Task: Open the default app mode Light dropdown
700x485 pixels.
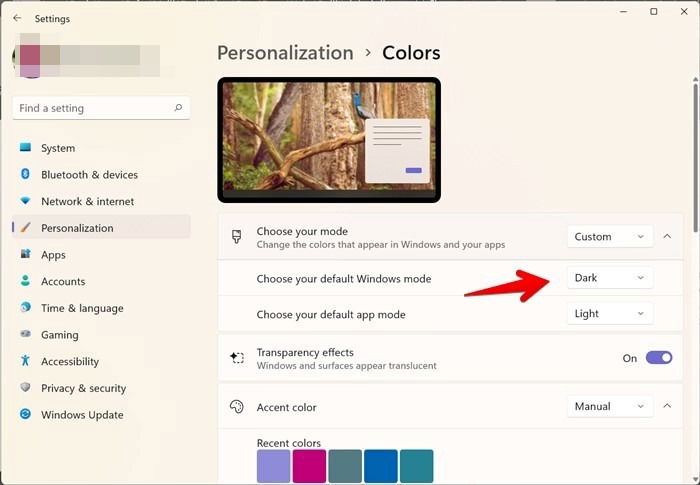Action: coord(610,314)
